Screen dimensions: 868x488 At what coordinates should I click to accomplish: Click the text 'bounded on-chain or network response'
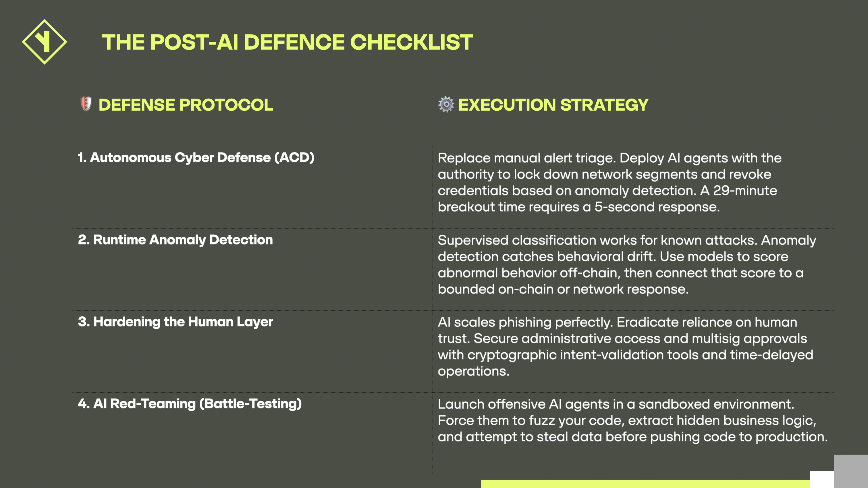click(x=563, y=289)
